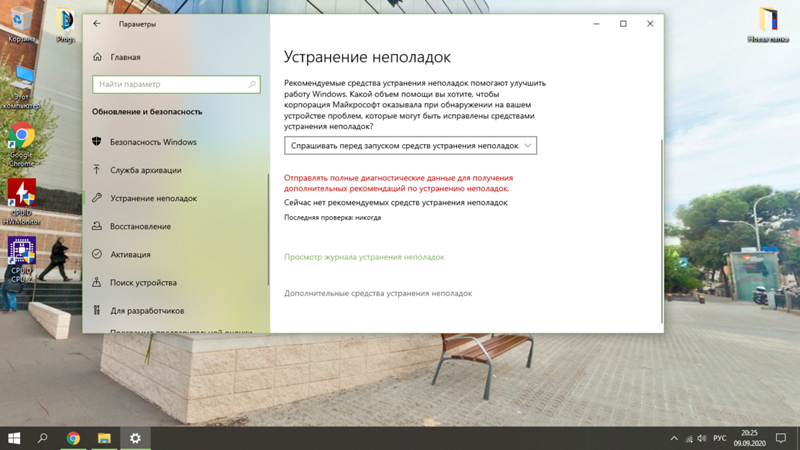The image size is (800, 450).
Task: Click the recovery icon beside Восстановление
Action: click(x=97, y=226)
